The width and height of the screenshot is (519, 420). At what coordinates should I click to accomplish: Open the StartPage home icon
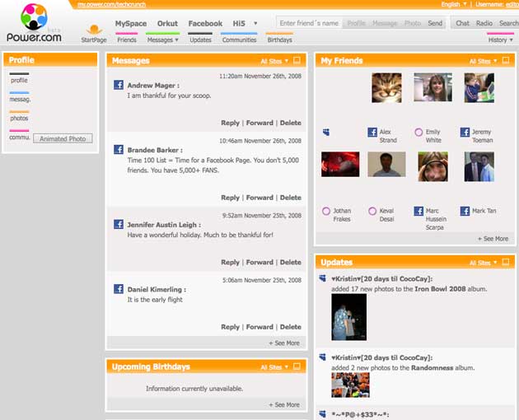[x=94, y=30]
